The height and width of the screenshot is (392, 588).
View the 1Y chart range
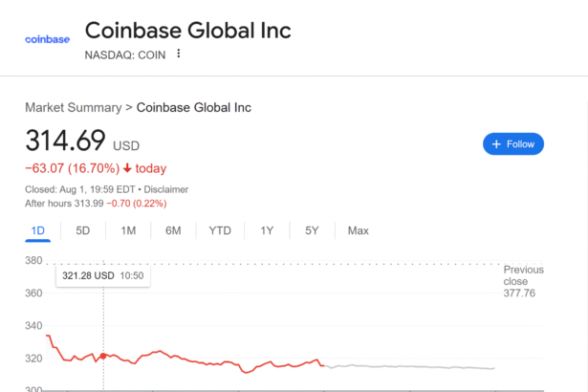[267, 230]
